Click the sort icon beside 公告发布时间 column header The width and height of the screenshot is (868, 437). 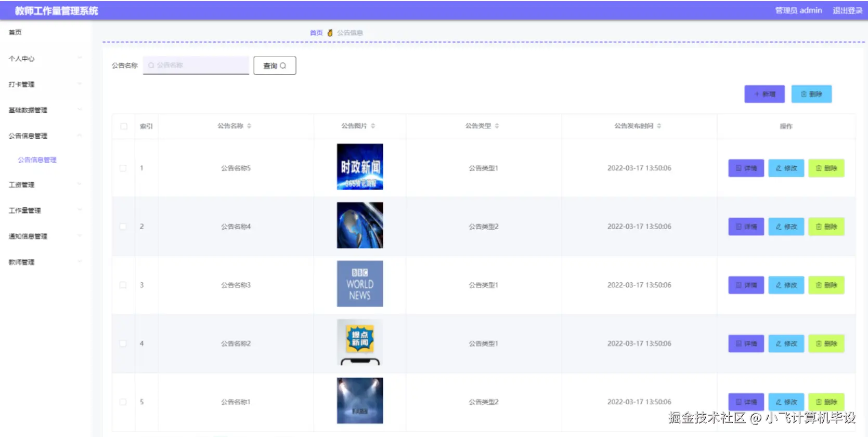click(x=659, y=126)
